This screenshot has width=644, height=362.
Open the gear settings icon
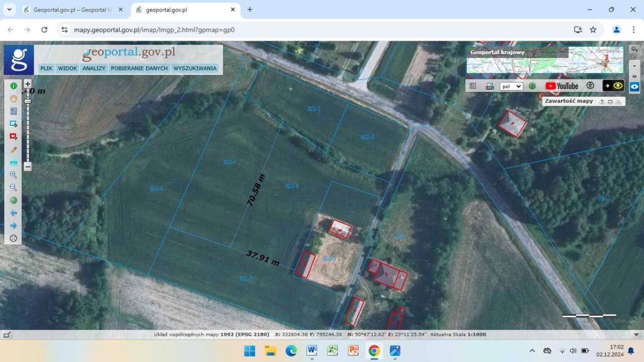[x=634, y=49]
